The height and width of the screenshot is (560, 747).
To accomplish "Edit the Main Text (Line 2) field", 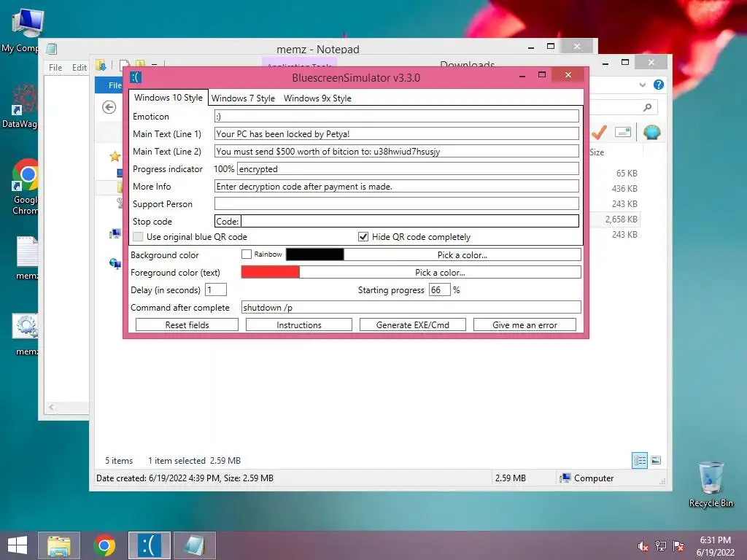I will tap(396, 152).
